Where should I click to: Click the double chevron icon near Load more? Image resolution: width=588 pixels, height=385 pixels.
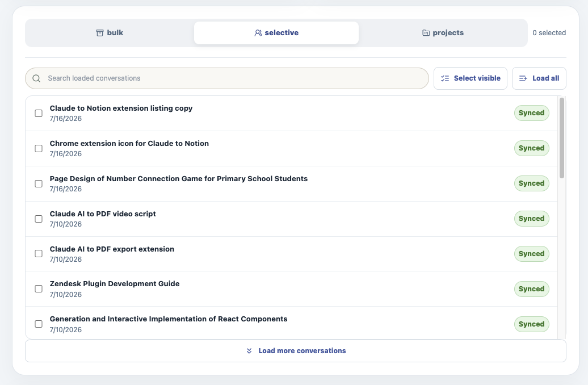point(249,351)
